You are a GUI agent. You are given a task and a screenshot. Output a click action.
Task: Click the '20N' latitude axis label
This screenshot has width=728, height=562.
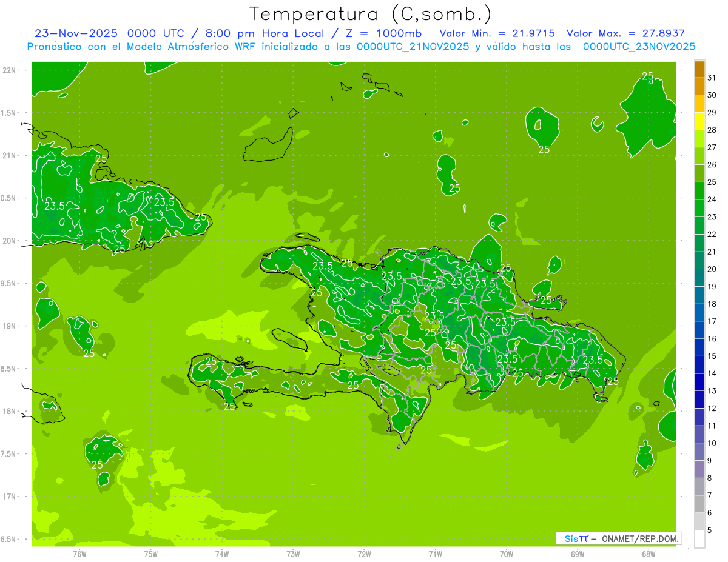pos(9,241)
